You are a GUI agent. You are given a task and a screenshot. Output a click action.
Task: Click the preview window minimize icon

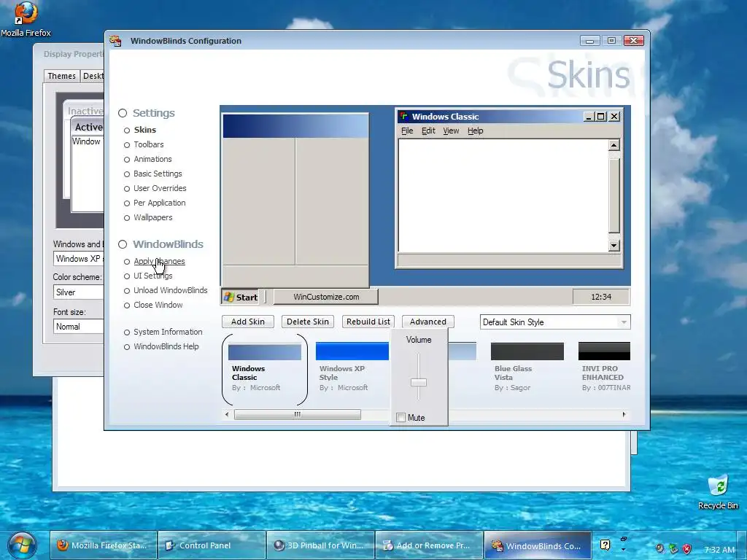(x=589, y=117)
